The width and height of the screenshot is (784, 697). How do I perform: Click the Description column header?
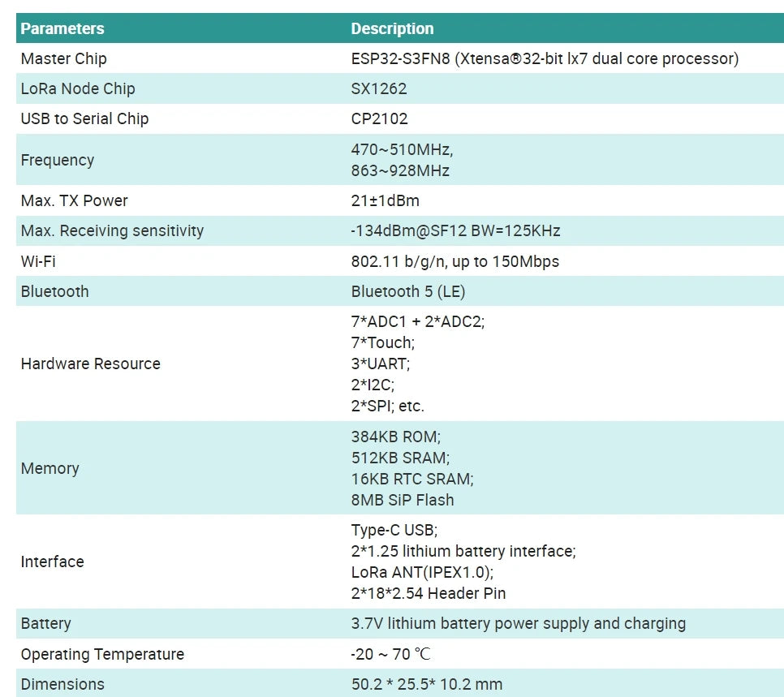(392, 28)
